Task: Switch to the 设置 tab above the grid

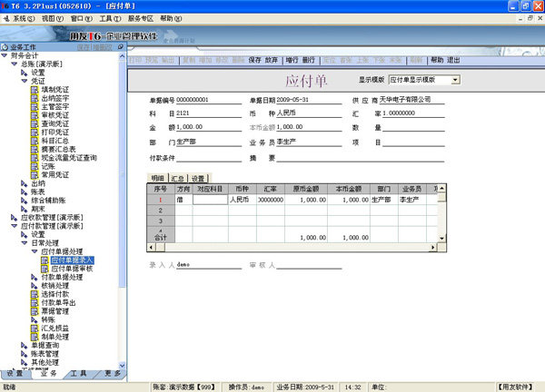Action: pos(198,179)
